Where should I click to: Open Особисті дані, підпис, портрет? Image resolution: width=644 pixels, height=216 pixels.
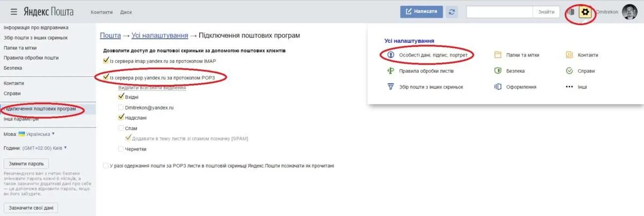point(433,55)
